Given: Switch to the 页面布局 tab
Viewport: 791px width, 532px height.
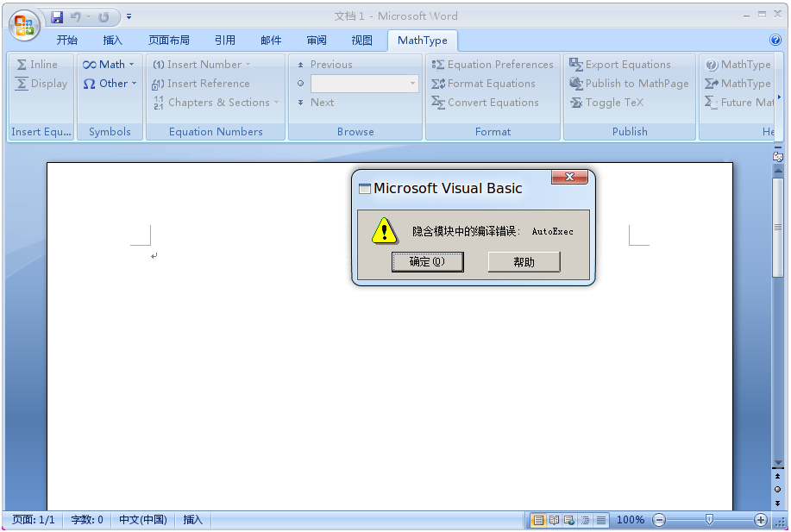Looking at the screenshot, I should click(x=169, y=41).
